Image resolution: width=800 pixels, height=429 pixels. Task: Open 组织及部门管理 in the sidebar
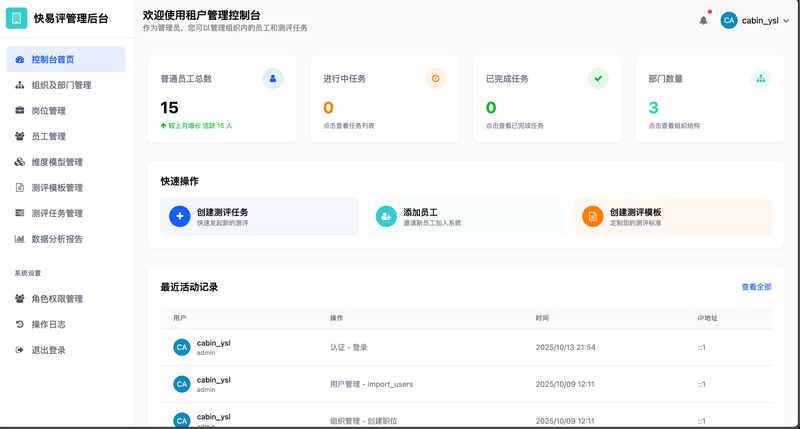click(x=61, y=85)
